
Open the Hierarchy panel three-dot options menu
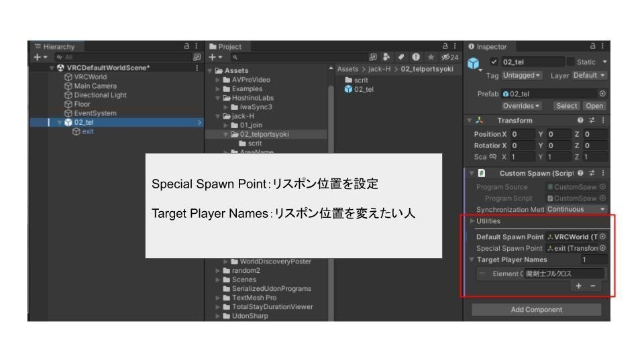click(197, 46)
